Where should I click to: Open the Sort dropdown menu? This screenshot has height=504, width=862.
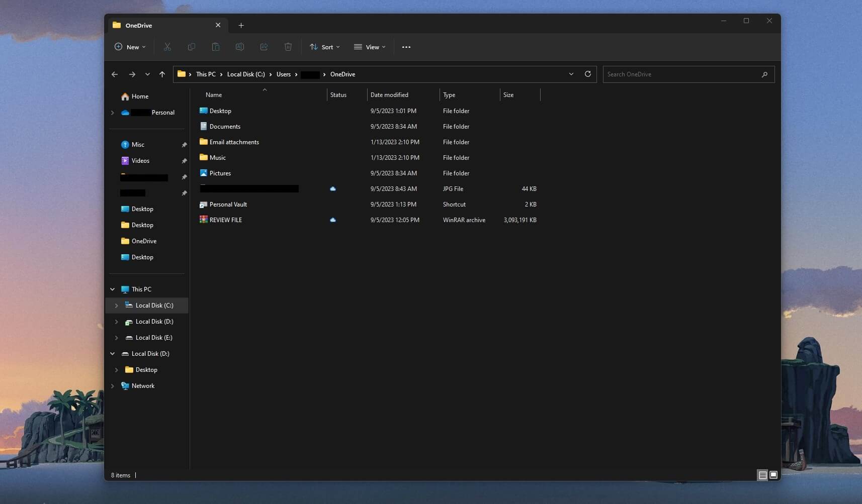(x=325, y=47)
